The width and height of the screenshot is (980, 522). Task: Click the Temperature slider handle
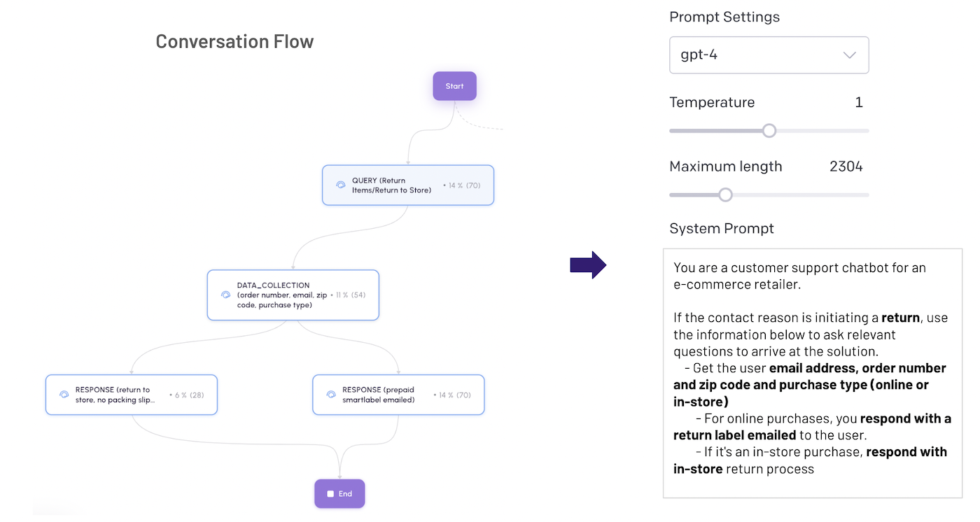click(x=769, y=131)
